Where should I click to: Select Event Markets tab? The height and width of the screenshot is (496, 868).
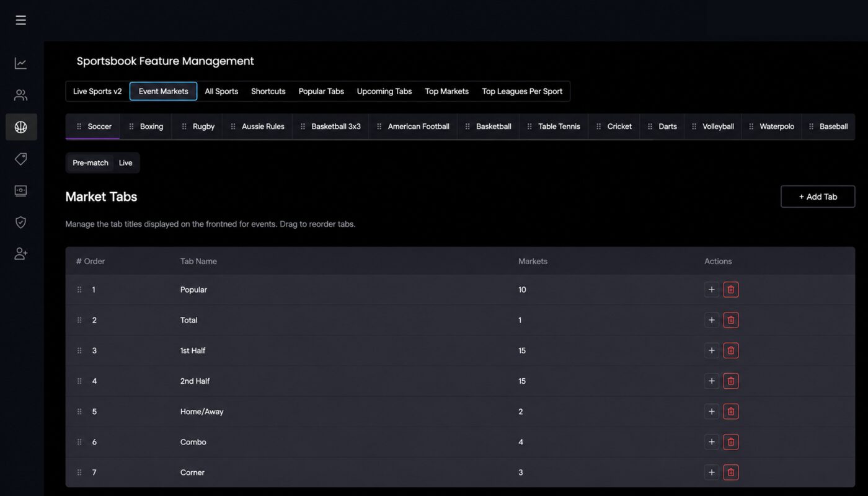(x=164, y=91)
